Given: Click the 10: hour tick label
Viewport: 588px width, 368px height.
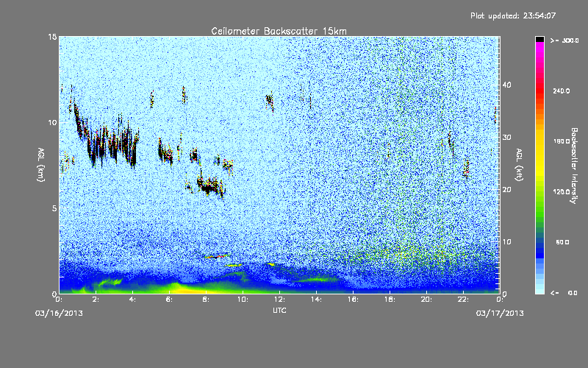Looking at the screenshot, I should [243, 300].
